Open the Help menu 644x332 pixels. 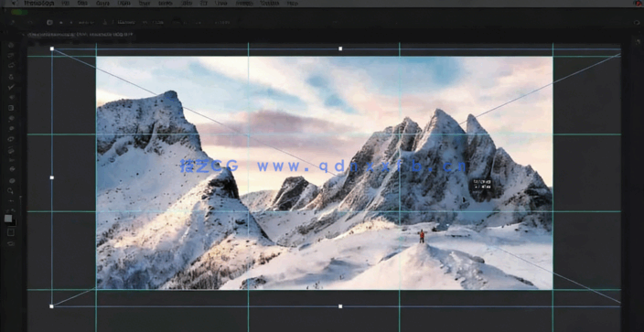coord(292,3)
